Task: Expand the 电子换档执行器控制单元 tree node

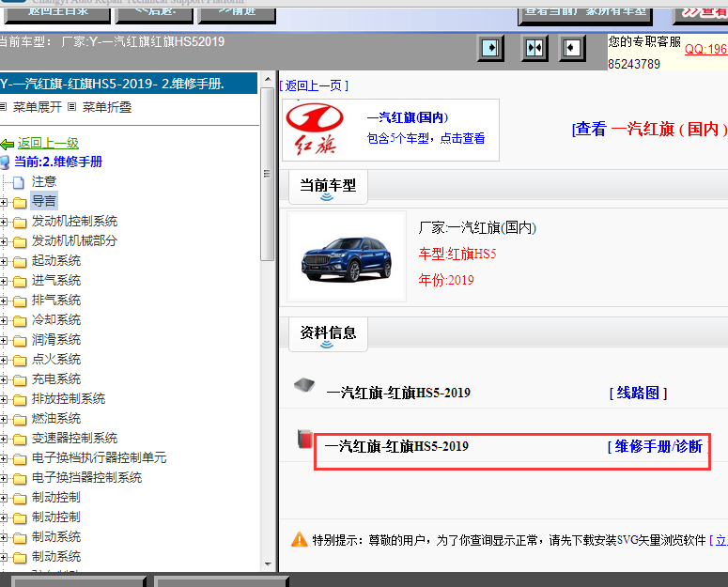Action: [x=3, y=459]
